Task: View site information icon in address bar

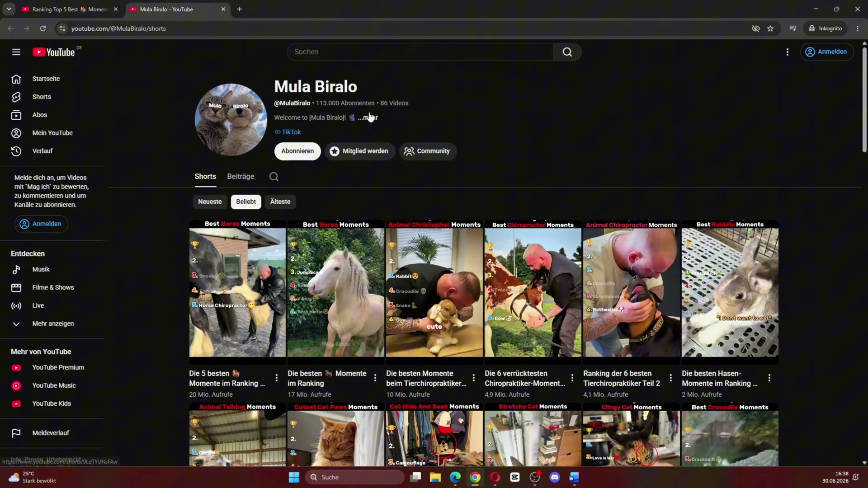Action: tap(62, 28)
